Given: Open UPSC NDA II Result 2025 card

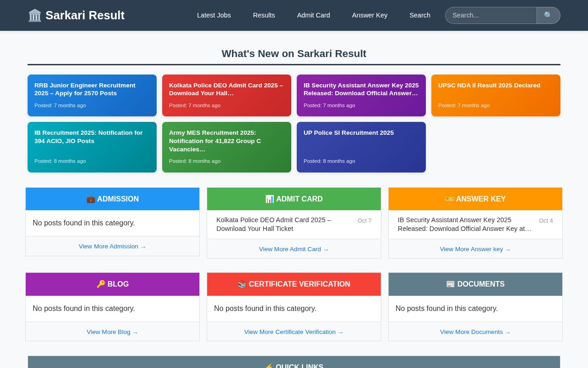Looking at the screenshot, I should pos(496,95).
